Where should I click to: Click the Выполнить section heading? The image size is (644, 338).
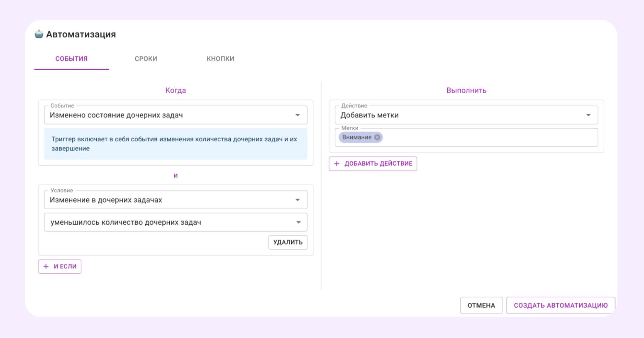pyautogui.click(x=466, y=91)
